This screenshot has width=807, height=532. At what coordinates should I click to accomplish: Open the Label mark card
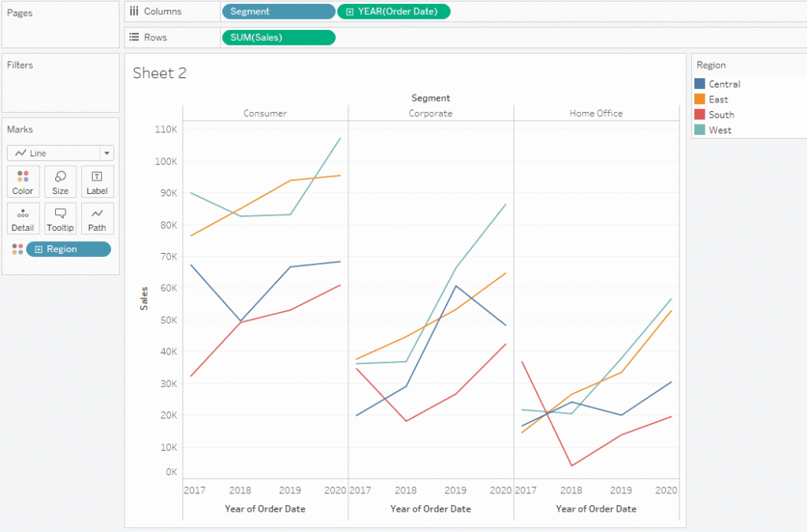pyautogui.click(x=97, y=181)
